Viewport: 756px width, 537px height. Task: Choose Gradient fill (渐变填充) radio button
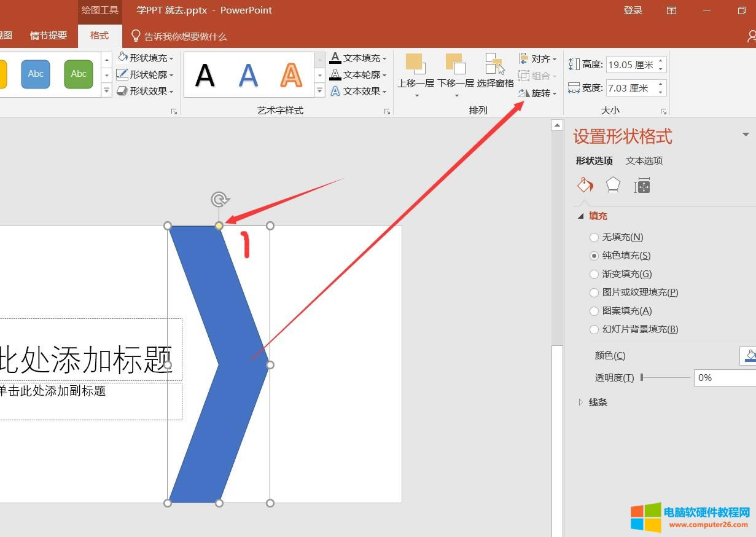tap(594, 274)
